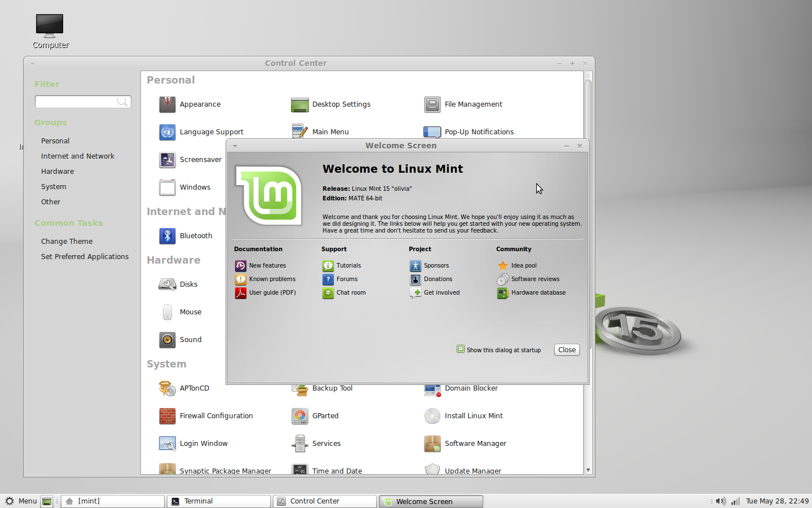Select Internet and Network group
This screenshot has height=508, width=812.
[x=78, y=156]
